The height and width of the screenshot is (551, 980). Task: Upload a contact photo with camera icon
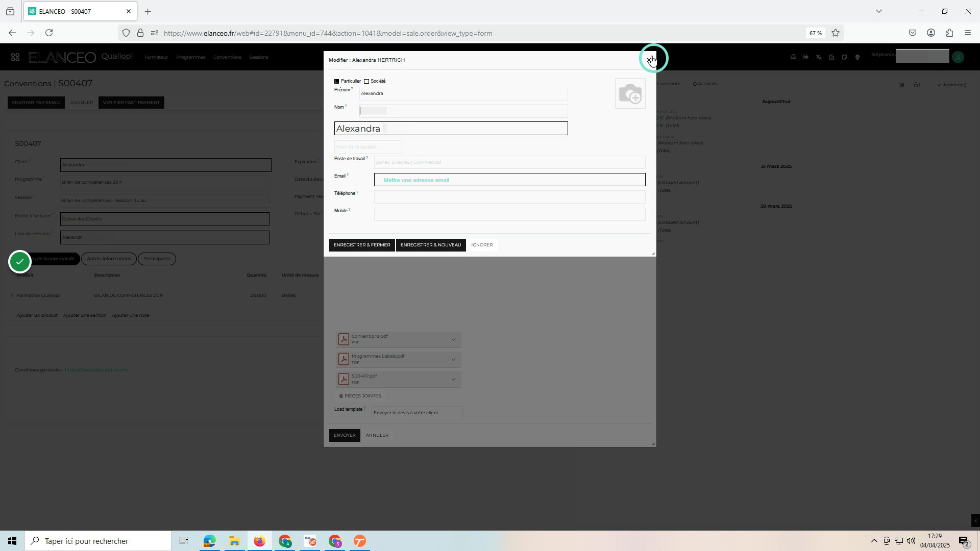630,94
